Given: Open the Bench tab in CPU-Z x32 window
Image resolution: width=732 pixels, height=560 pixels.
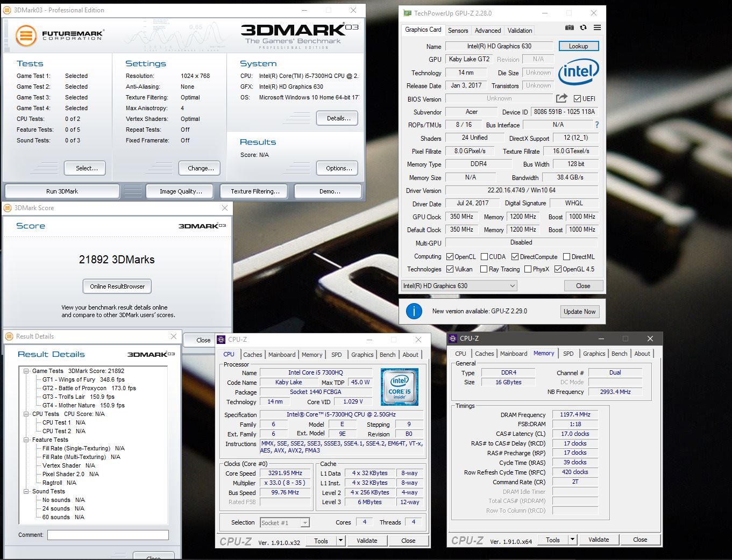Looking at the screenshot, I should pos(388,355).
